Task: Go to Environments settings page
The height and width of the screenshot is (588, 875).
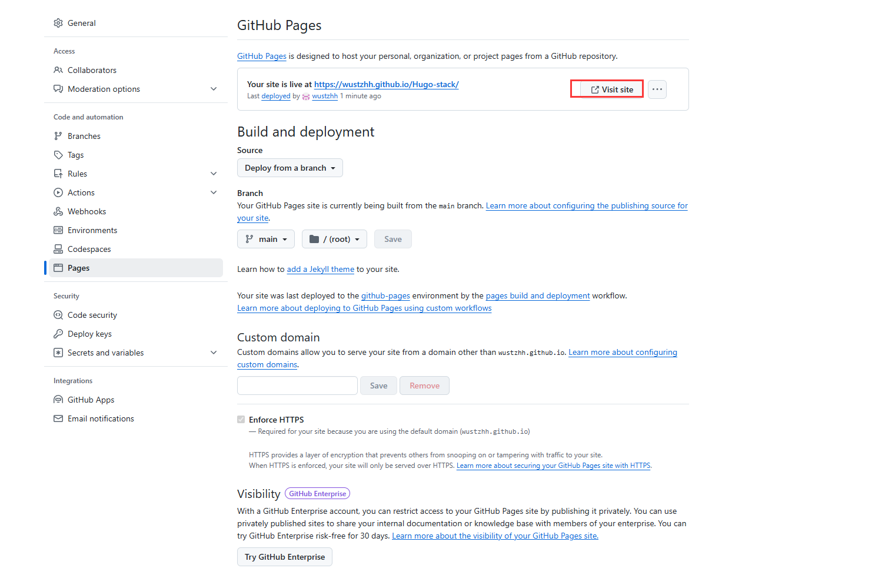Action: tap(92, 230)
